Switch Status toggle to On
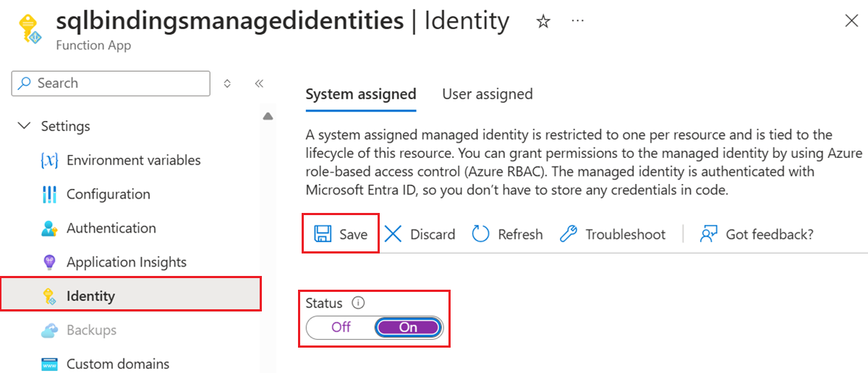 [408, 327]
